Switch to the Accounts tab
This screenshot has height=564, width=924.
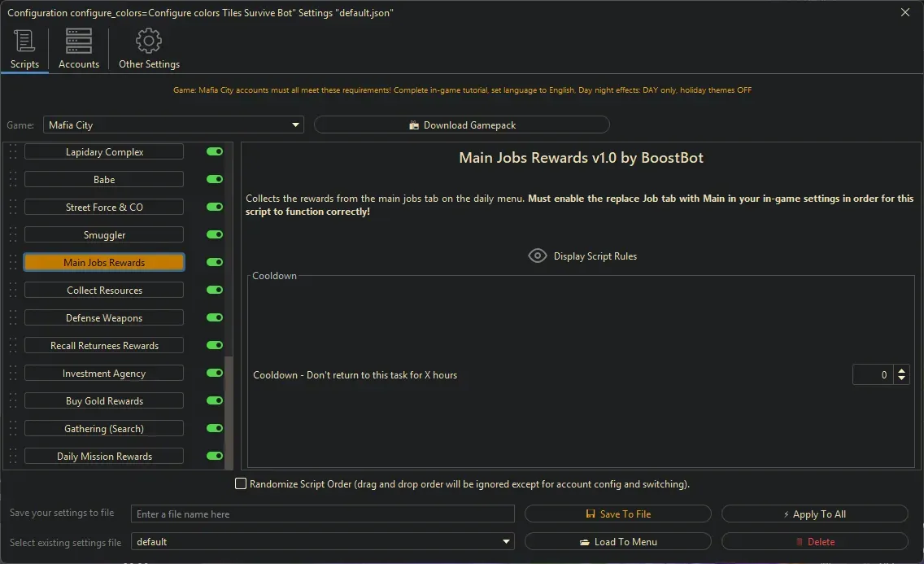[78, 49]
